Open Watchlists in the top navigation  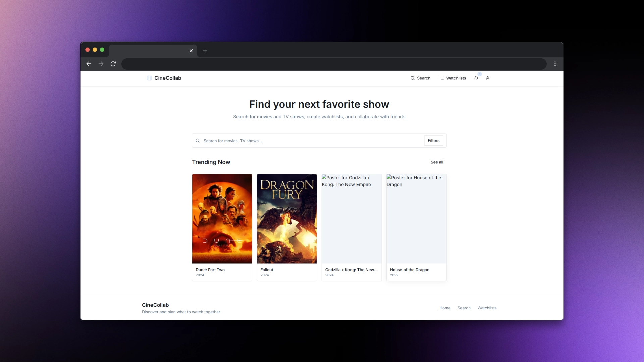click(453, 78)
